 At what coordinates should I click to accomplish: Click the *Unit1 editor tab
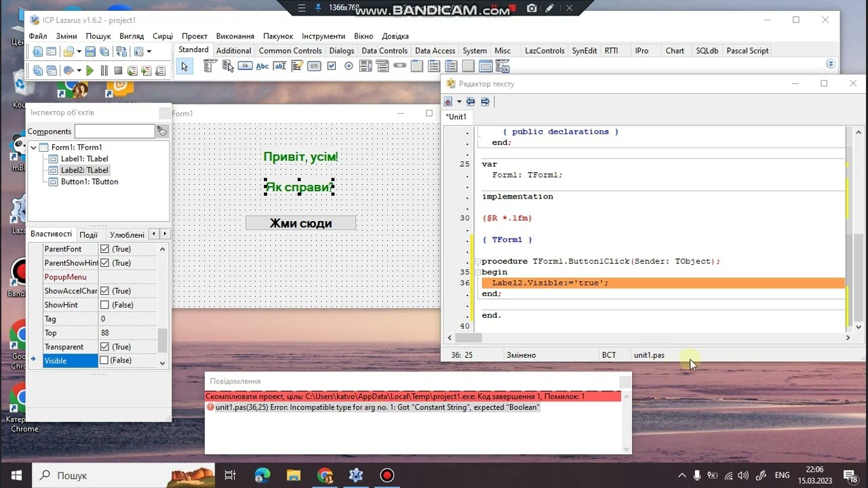click(456, 117)
